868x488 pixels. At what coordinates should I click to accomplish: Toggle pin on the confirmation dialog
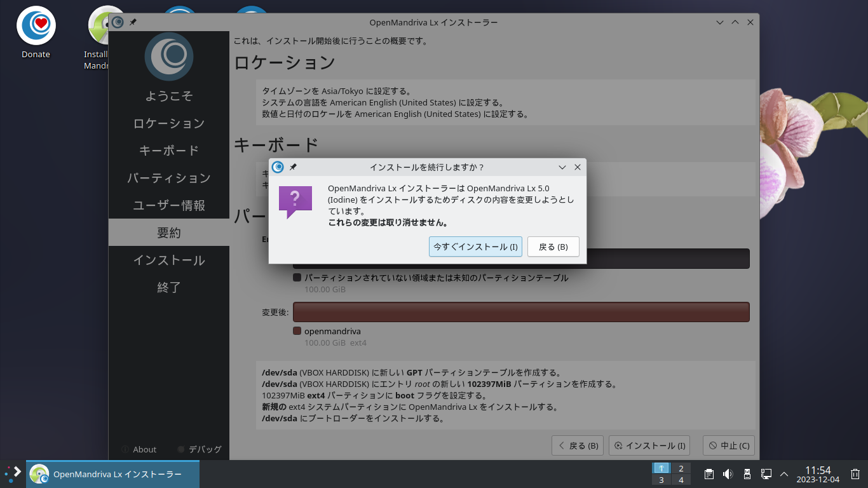pyautogui.click(x=293, y=167)
